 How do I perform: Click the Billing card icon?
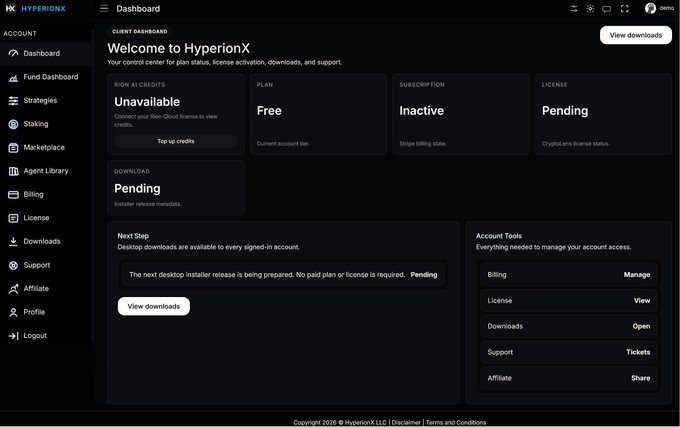pyautogui.click(x=13, y=195)
